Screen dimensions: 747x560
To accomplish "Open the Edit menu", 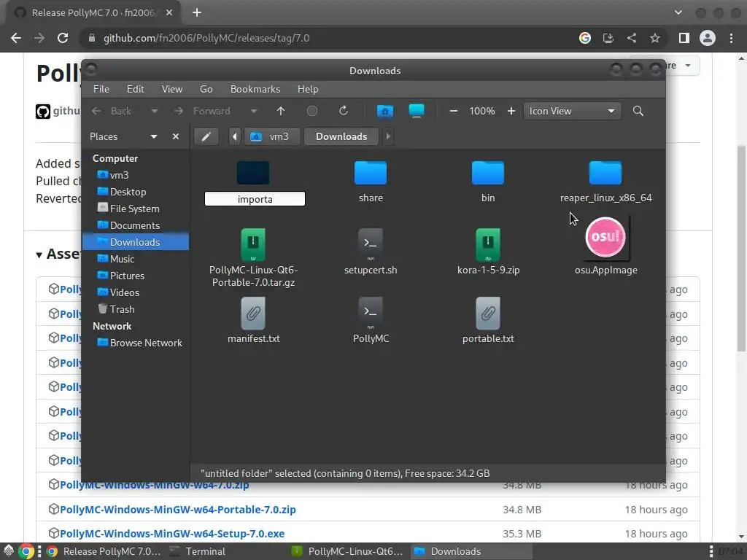I will tap(135, 89).
